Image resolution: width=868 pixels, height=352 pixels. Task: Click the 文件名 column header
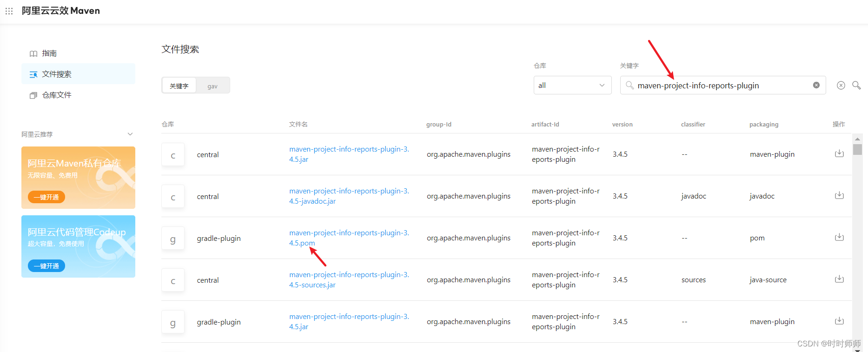point(298,124)
